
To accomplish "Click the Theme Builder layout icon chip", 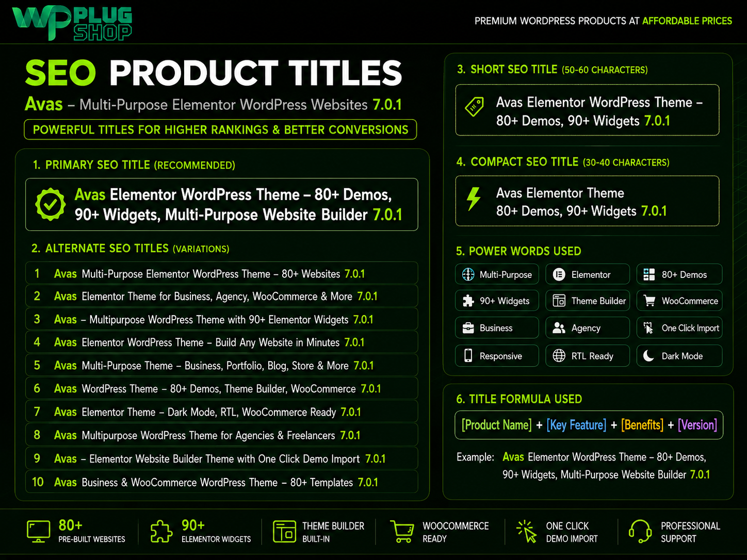I will 588,301.
